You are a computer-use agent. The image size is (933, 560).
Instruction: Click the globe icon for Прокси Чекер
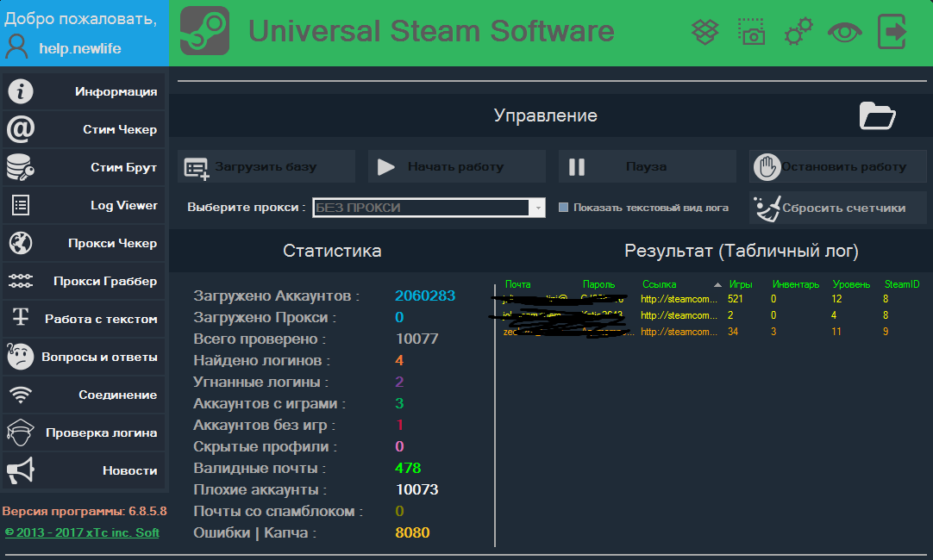[x=20, y=243]
